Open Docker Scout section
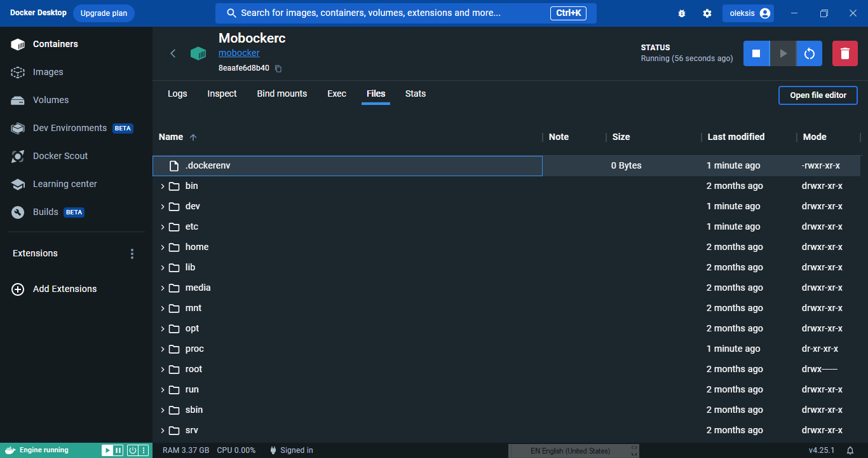The image size is (868, 458). [x=76, y=156]
